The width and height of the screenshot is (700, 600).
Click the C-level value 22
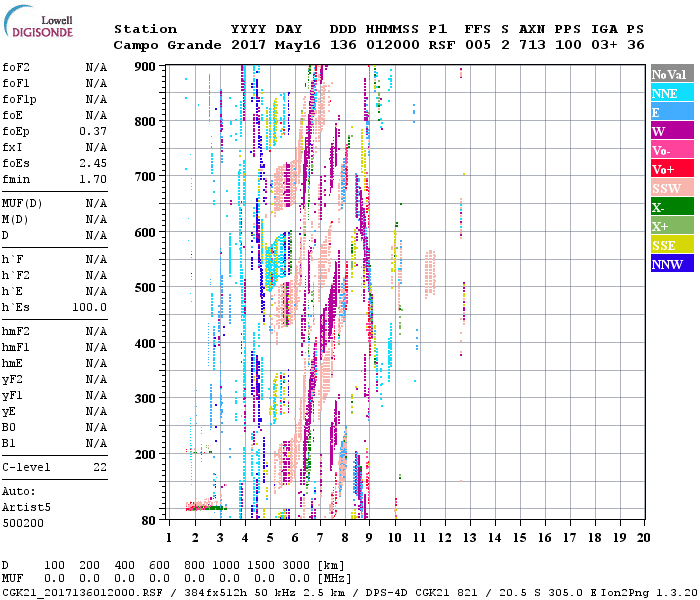[x=100, y=467]
